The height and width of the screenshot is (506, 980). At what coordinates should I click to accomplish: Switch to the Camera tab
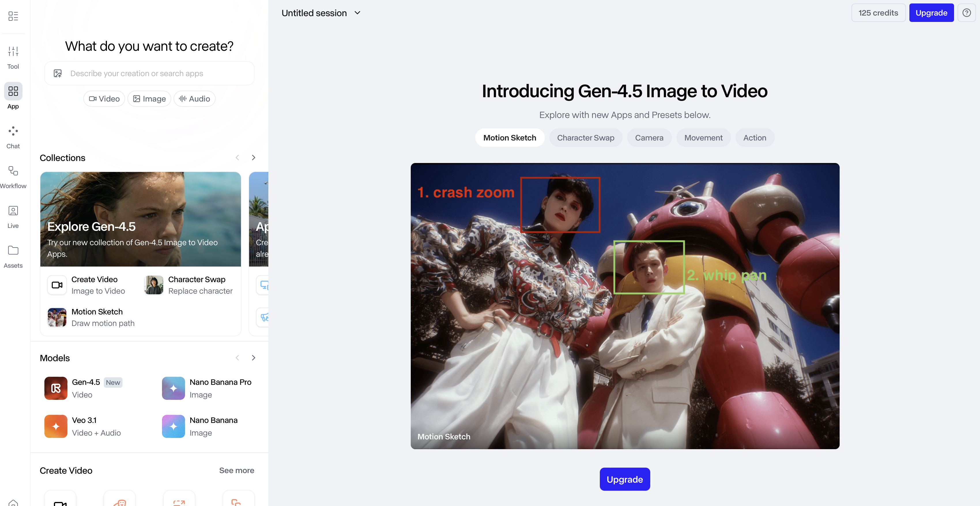point(649,138)
